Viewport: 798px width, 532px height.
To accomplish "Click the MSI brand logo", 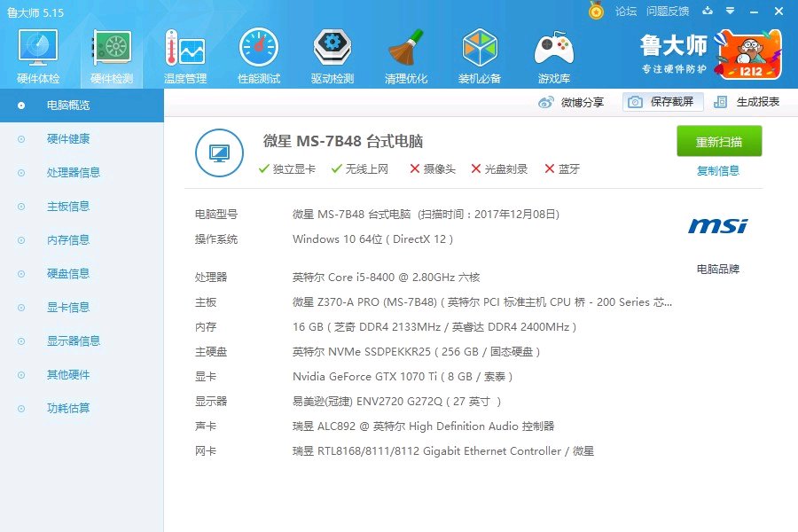I will 718,225.
